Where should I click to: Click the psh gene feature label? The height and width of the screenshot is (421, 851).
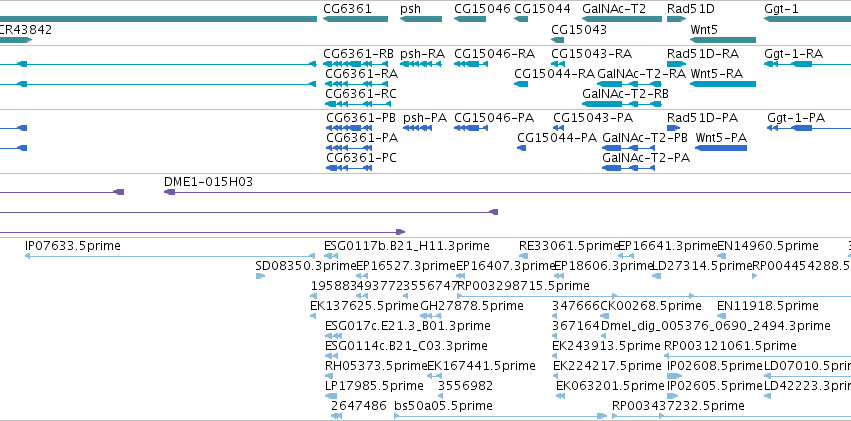click(x=410, y=9)
